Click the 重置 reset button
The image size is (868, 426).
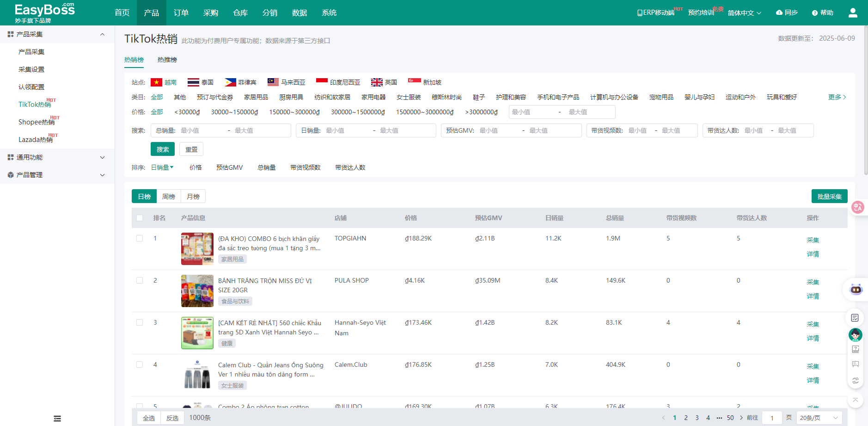(191, 149)
